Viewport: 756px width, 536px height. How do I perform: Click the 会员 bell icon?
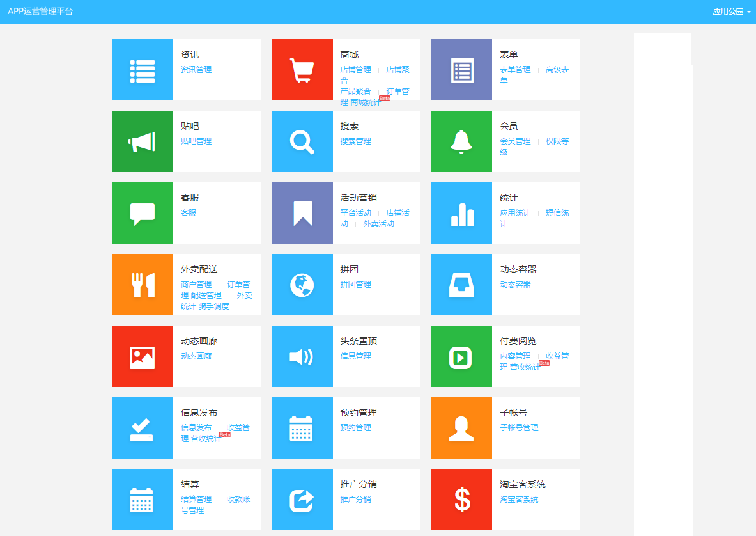tap(461, 141)
